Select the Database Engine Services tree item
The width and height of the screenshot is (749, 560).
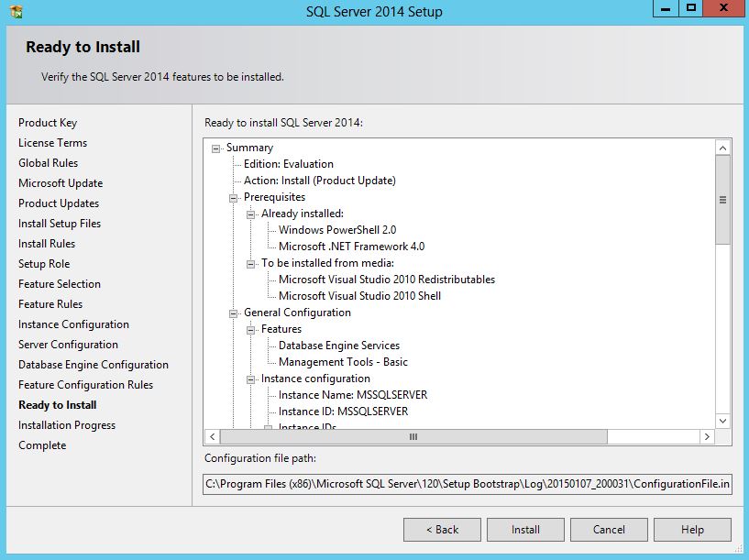tap(339, 346)
